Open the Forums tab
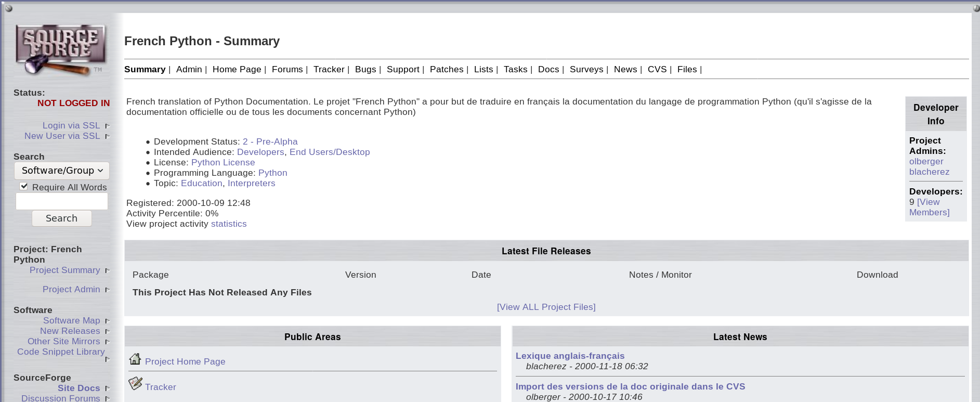The height and width of the screenshot is (402, 980). point(287,69)
